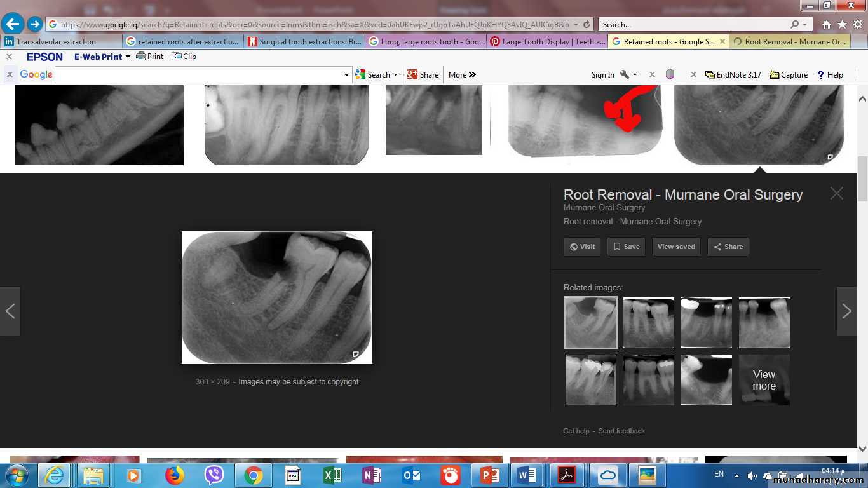Click the View saved button
This screenshot has height=488, width=868.
point(676,247)
